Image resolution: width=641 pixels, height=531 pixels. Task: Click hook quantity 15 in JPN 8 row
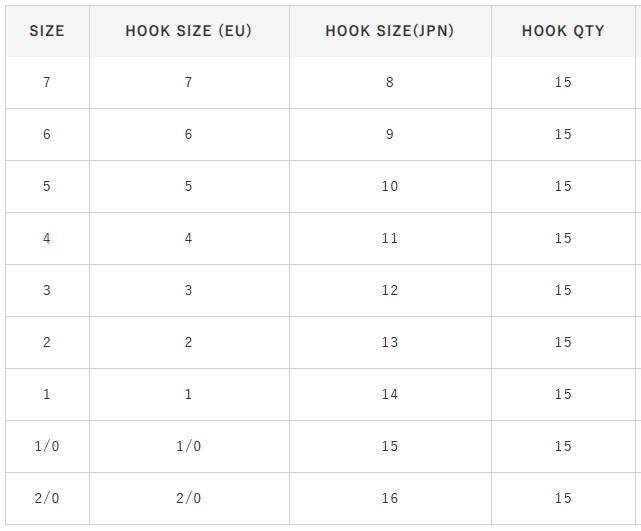[x=563, y=82]
